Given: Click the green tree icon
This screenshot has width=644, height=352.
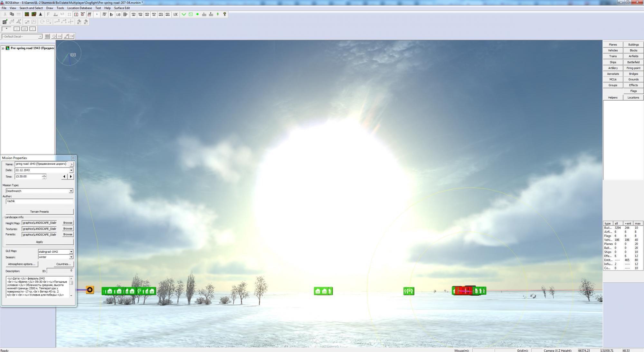Looking at the screenshot, I should (x=218, y=14).
